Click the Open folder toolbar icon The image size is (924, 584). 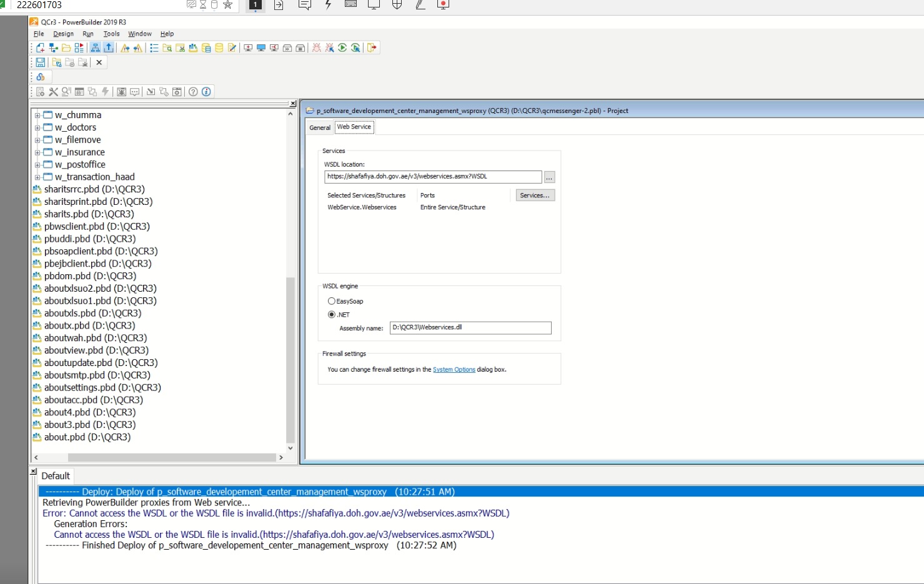click(66, 48)
